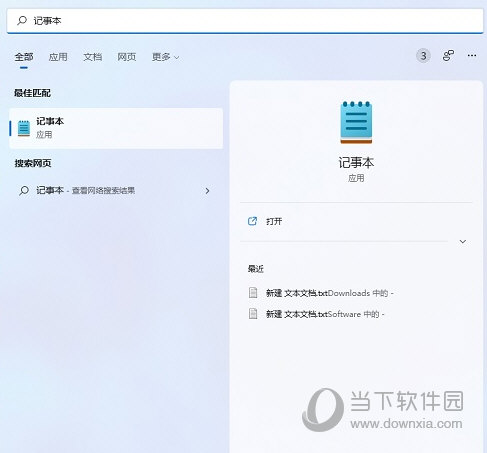
Task: Click the file icon of Software recent document
Action: pos(253,314)
